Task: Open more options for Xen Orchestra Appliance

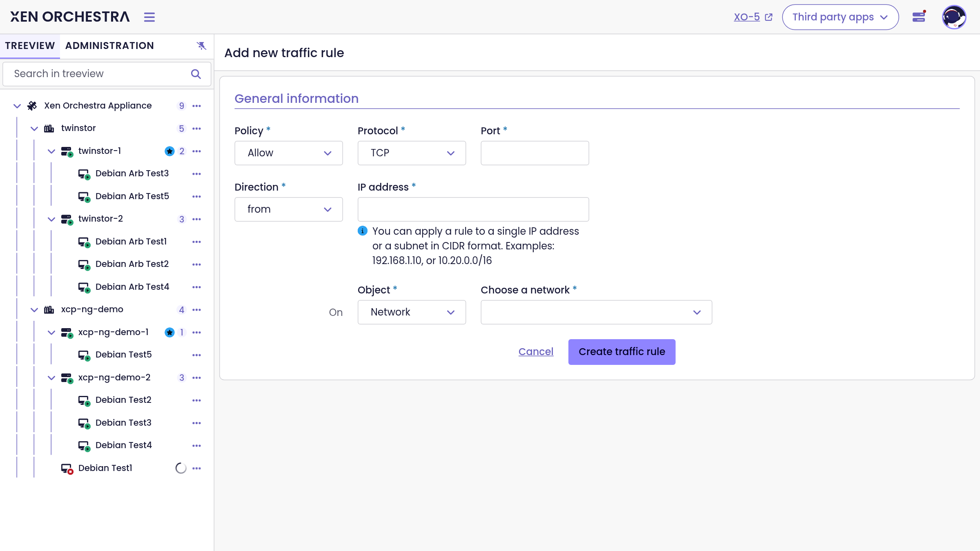Action: tap(197, 106)
